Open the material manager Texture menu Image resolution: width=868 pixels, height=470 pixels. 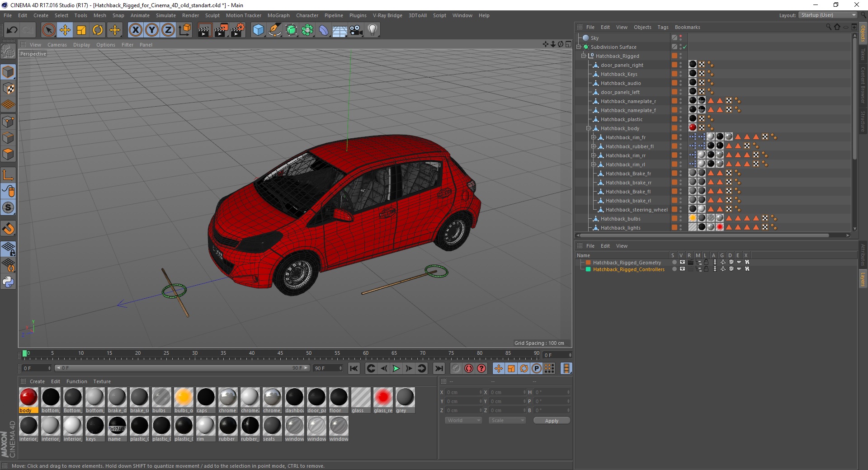[x=102, y=381]
